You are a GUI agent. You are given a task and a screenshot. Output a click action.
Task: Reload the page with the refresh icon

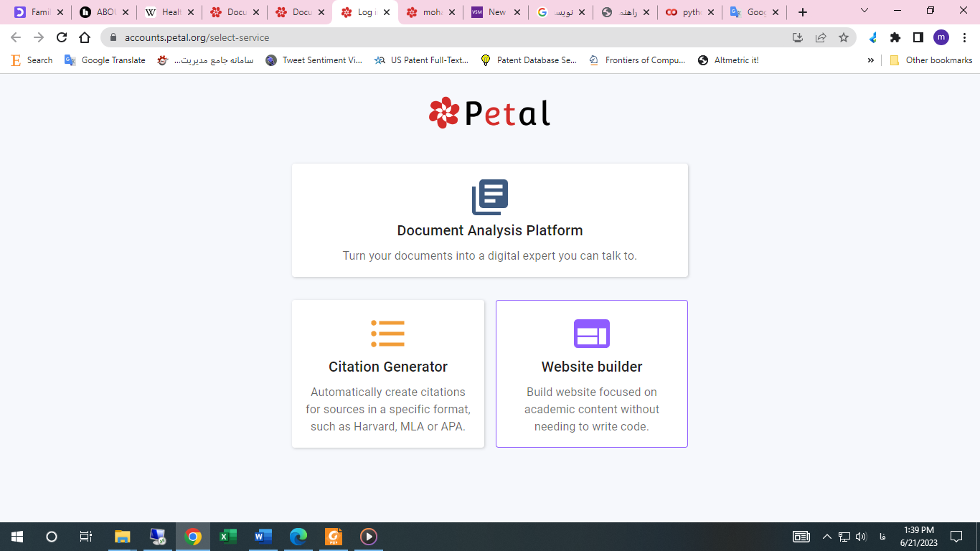tap(62, 37)
